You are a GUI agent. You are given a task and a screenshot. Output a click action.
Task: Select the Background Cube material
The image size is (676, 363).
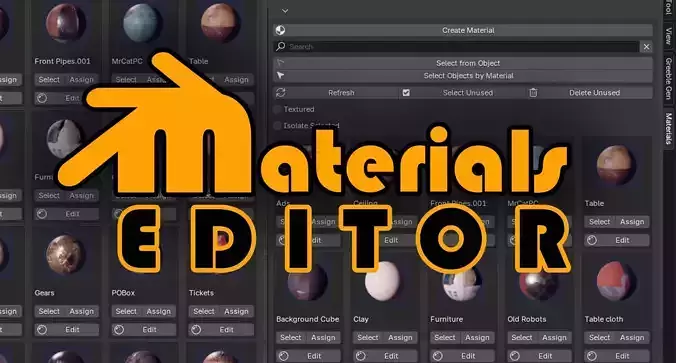pos(291,338)
